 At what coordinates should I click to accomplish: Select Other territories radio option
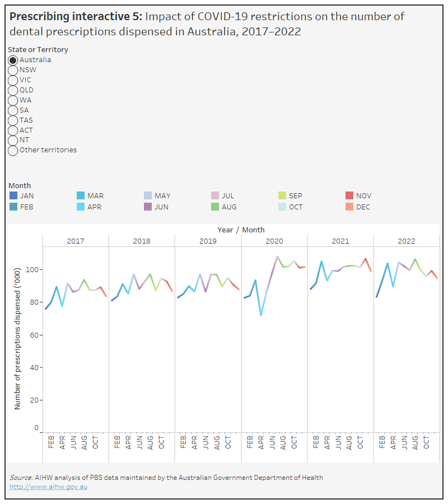[13, 151]
